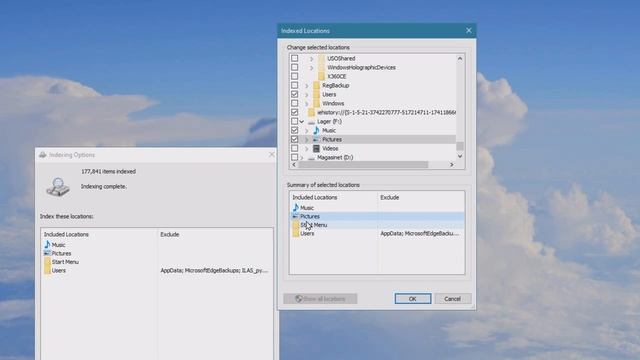Expand the Windows folder node
The image size is (640, 360).
[x=307, y=104]
